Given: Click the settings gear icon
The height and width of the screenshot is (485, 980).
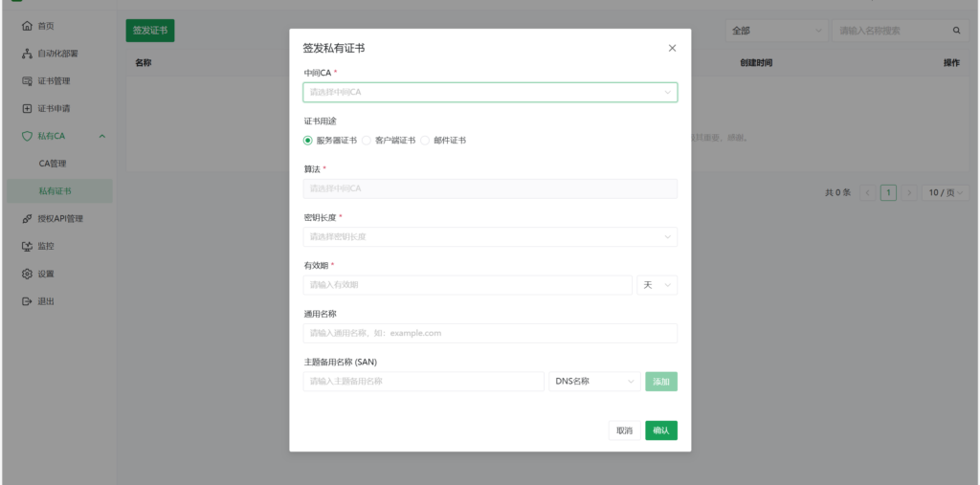Looking at the screenshot, I should [x=26, y=274].
